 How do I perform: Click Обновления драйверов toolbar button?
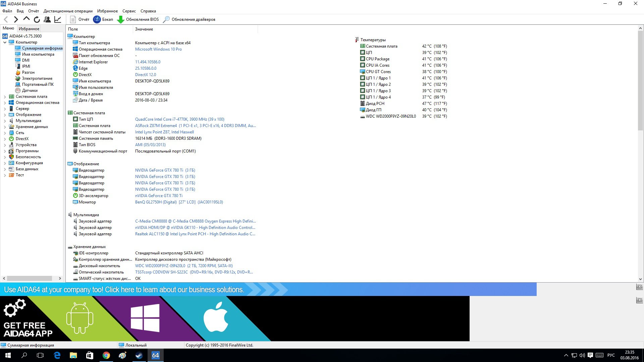coord(189,19)
